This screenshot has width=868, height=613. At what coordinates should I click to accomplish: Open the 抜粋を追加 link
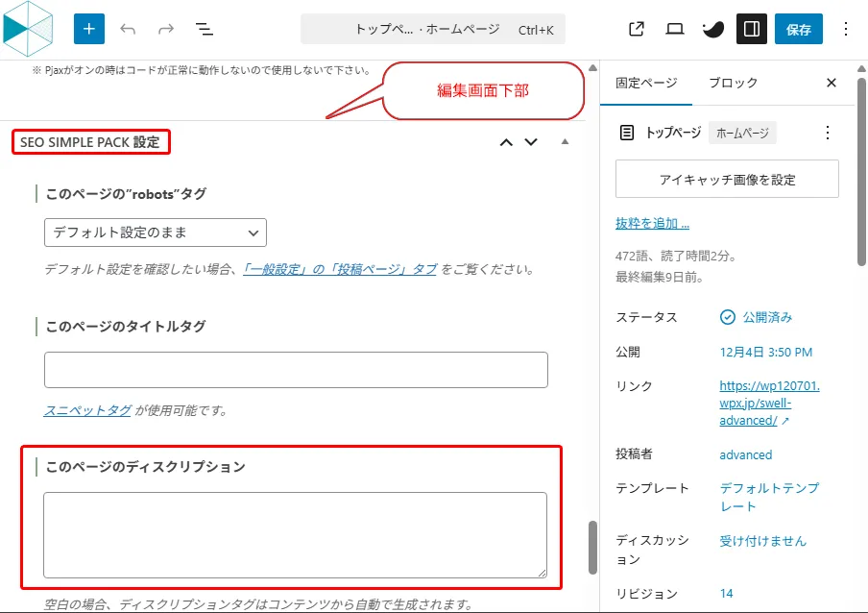[653, 222]
